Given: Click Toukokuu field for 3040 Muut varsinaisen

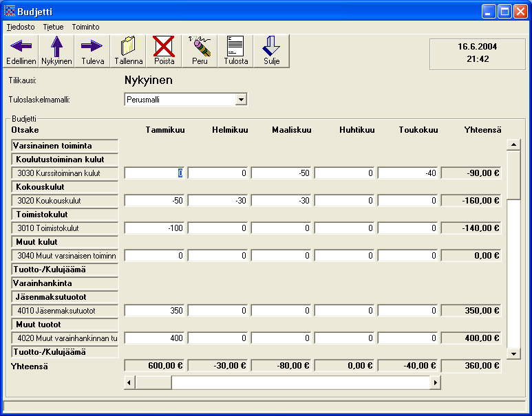Looking at the screenshot, I should pyautogui.click(x=408, y=256).
